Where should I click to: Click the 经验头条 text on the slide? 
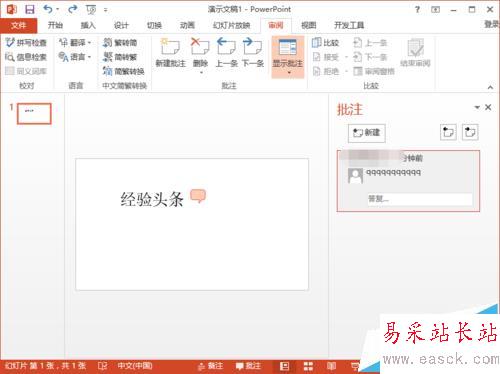[x=152, y=199]
